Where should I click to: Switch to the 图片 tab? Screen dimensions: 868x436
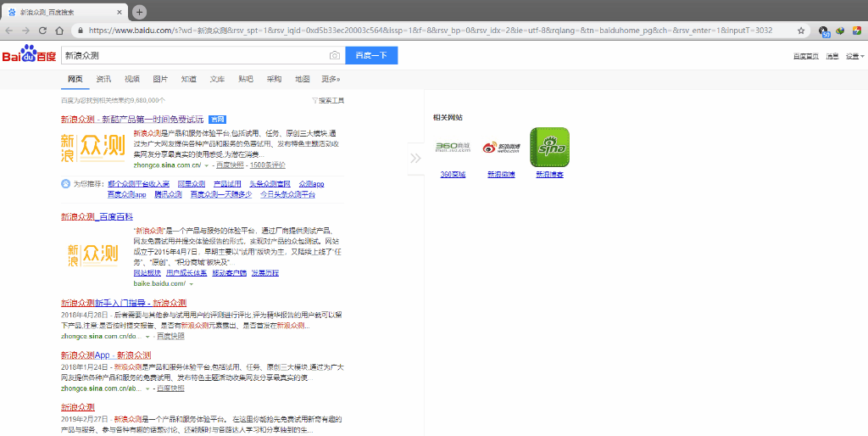(160, 79)
